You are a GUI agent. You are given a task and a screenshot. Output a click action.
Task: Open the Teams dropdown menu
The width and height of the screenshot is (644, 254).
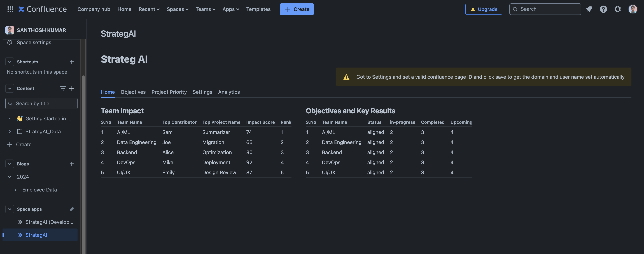coord(205,9)
